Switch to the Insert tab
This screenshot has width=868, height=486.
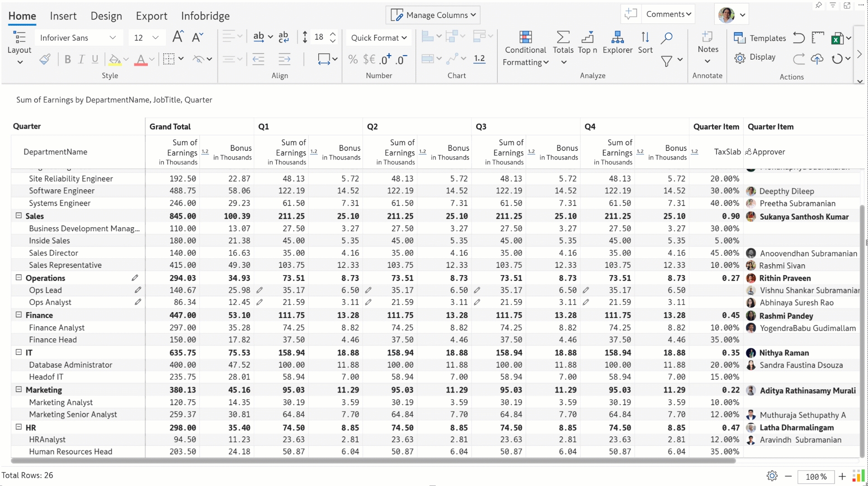(63, 16)
